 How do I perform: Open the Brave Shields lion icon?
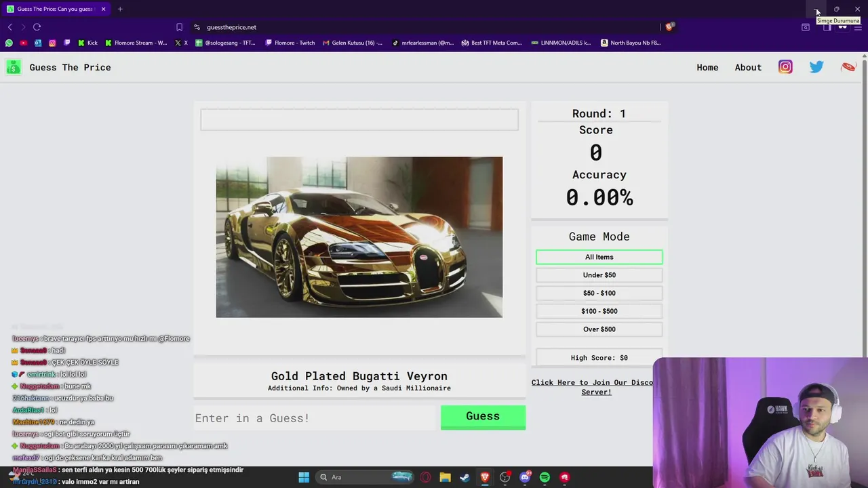(669, 26)
